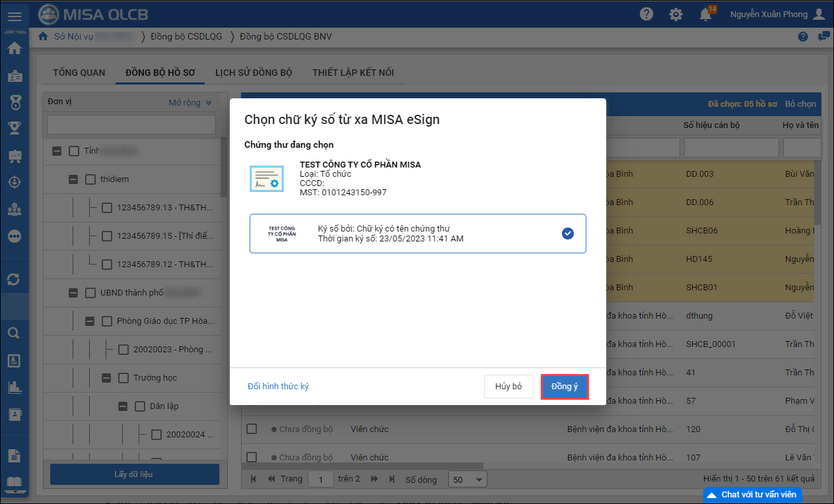Go to the next results page
This screenshot has height=504, width=834.
point(374,479)
